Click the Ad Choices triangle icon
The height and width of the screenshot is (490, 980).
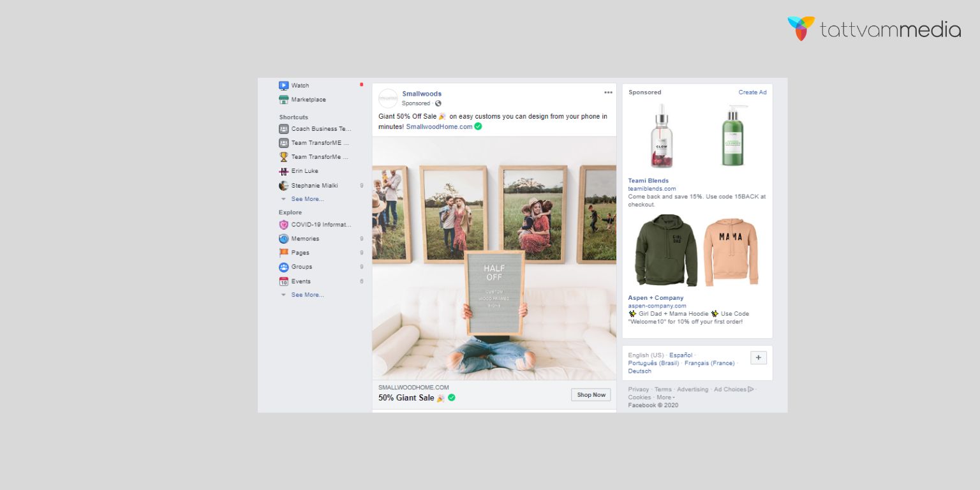[x=751, y=389]
